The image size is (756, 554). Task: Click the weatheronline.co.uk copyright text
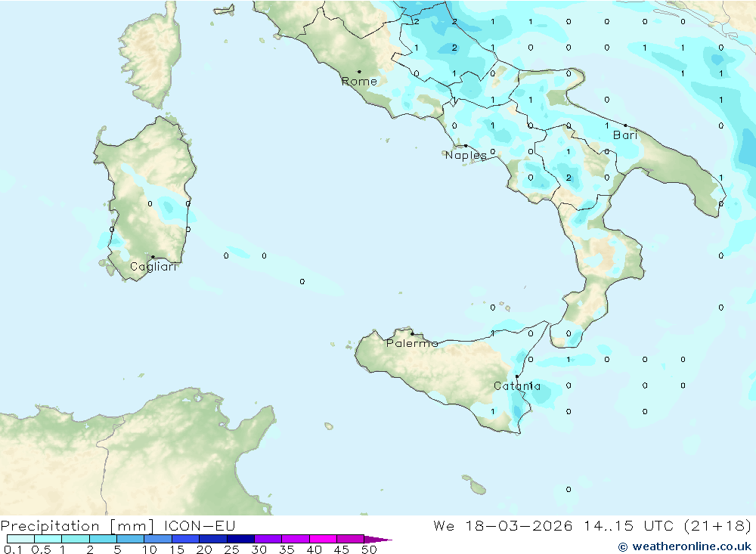click(685, 546)
